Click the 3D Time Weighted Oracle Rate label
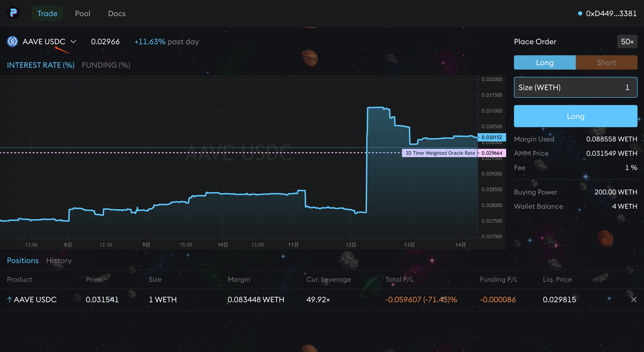The width and height of the screenshot is (644, 352). click(x=440, y=153)
